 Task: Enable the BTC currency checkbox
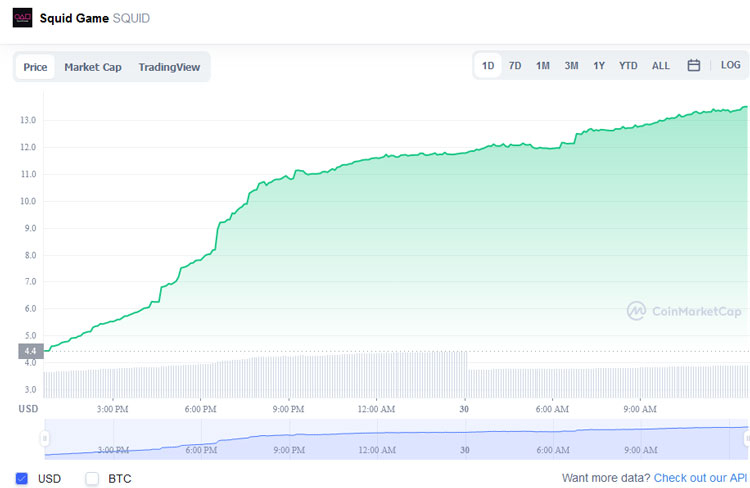[92, 478]
